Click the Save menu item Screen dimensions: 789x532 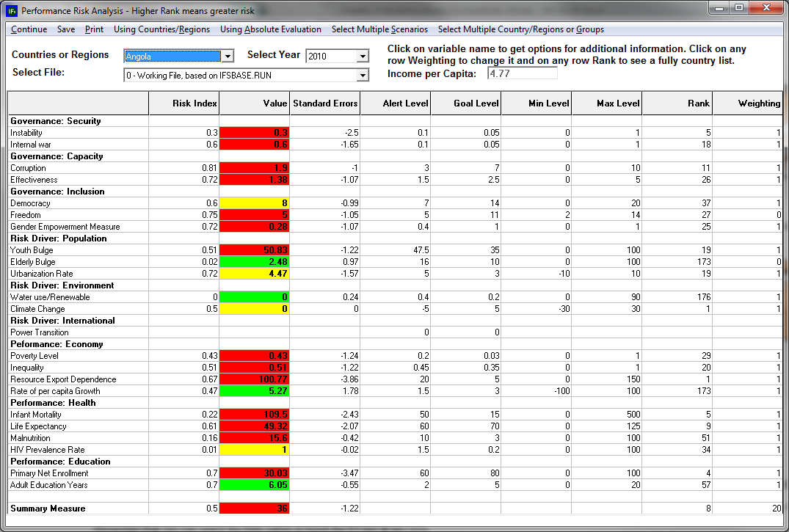click(65, 29)
